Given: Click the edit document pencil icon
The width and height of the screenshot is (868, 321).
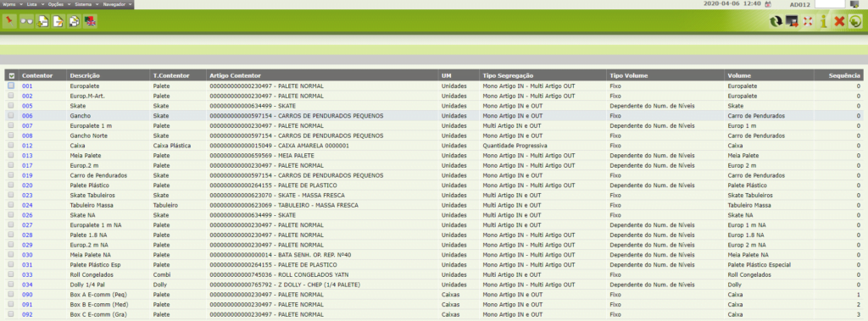Looking at the screenshot, I should click(58, 21).
